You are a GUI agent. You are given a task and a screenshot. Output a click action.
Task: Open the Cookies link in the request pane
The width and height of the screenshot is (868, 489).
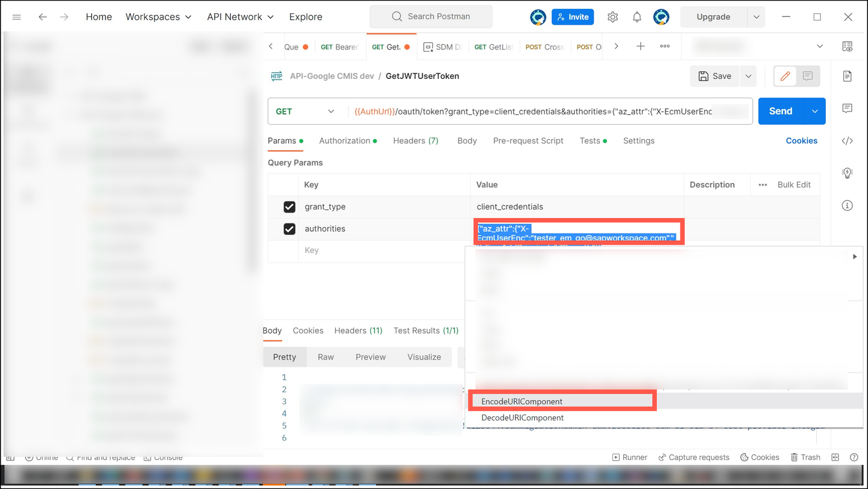(802, 141)
